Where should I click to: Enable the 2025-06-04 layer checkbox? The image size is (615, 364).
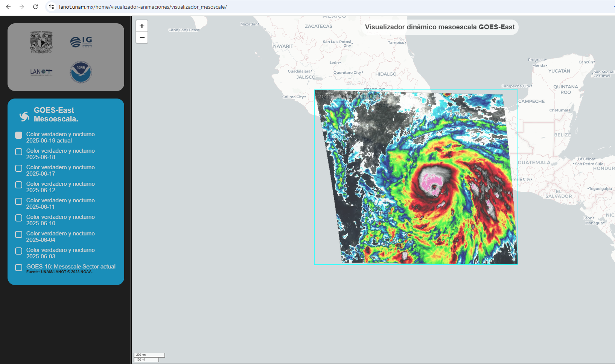(x=18, y=234)
